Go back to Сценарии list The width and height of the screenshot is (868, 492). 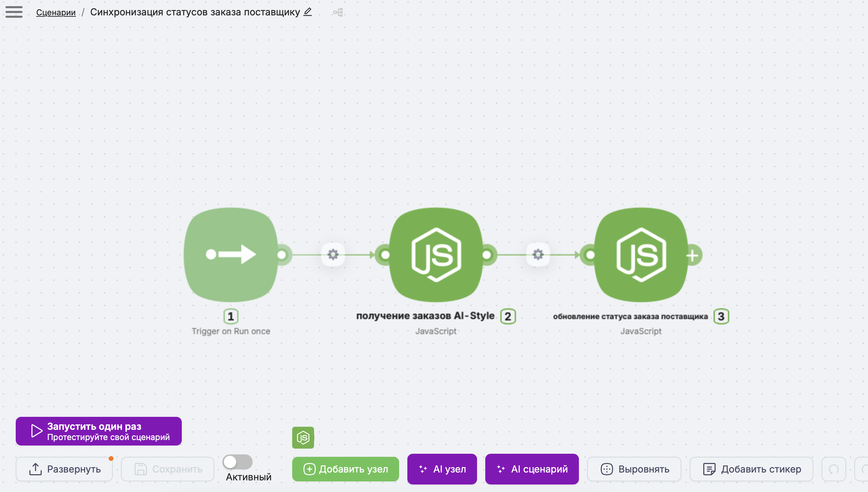[x=56, y=12]
